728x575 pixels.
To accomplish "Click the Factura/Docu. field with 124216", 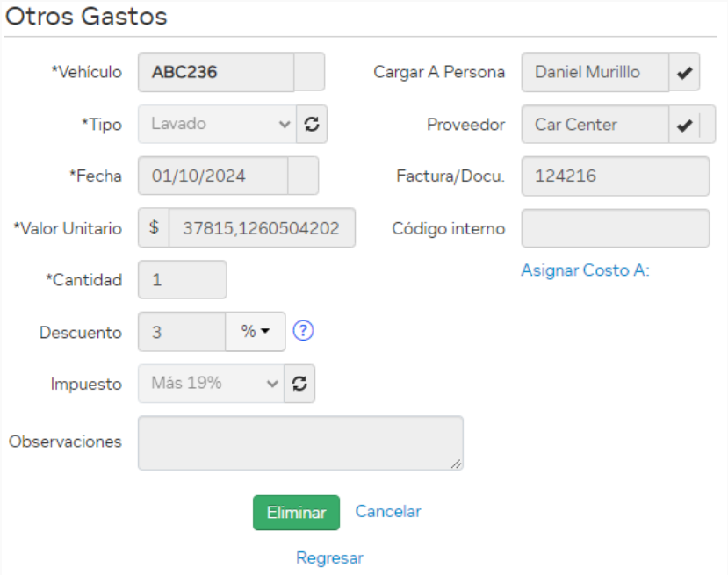I will tap(615, 176).
